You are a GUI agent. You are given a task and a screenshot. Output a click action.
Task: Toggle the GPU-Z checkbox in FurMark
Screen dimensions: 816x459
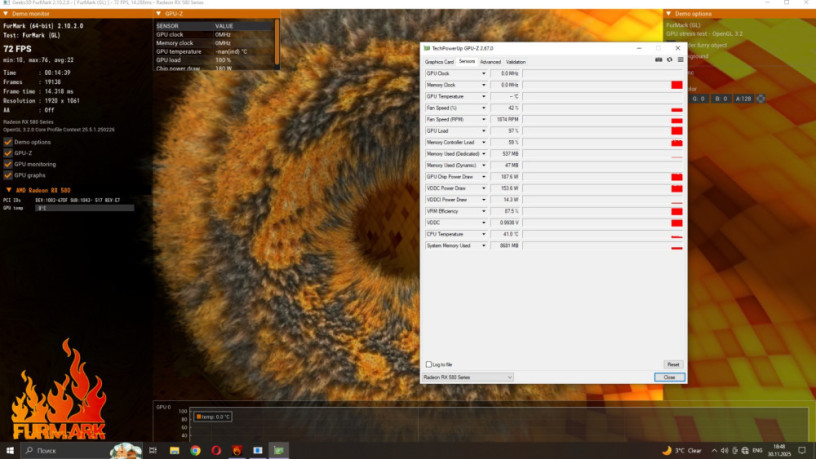click(8, 153)
